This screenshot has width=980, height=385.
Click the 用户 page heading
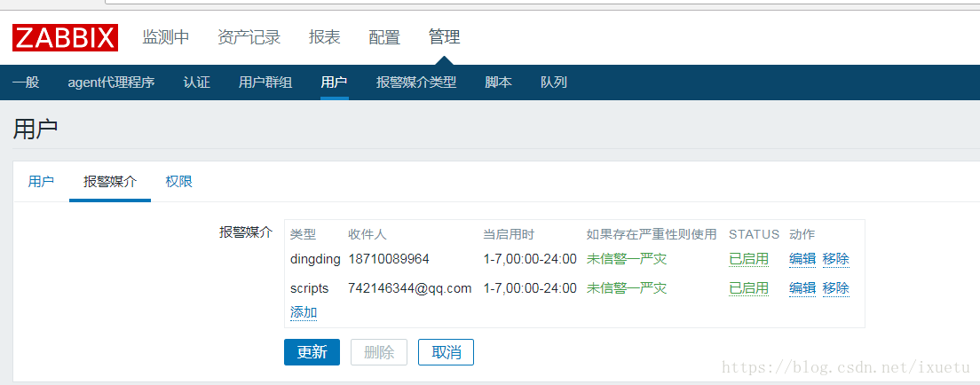point(35,128)
